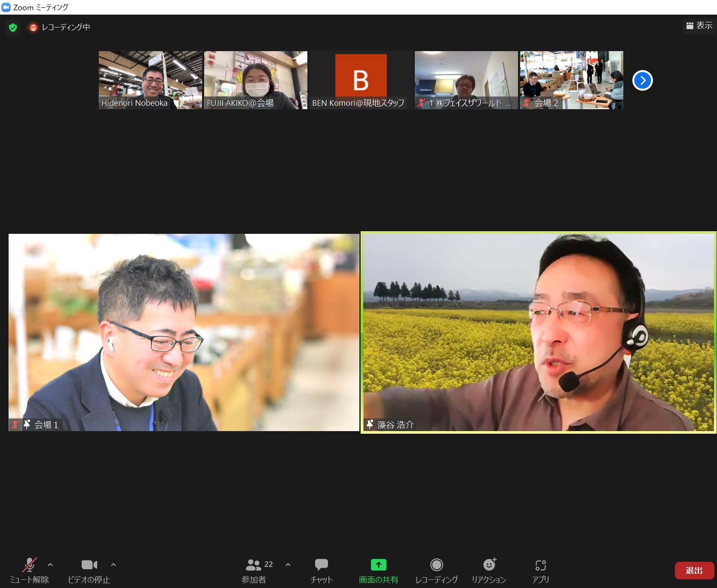
Task: Unmute microphone with ミュート解除 button
Action: pos(29,571)
